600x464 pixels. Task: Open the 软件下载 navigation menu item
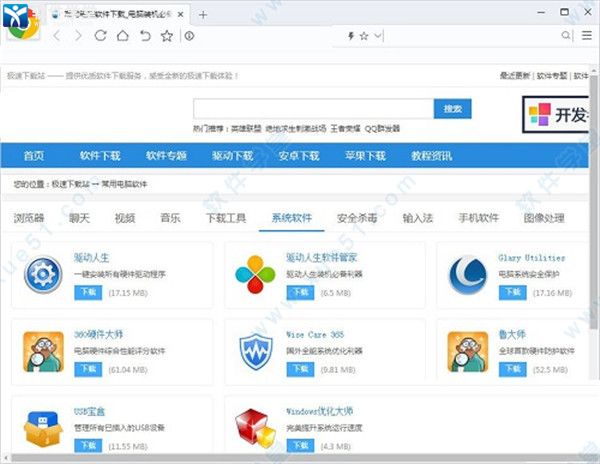click(x=100, y=156)
